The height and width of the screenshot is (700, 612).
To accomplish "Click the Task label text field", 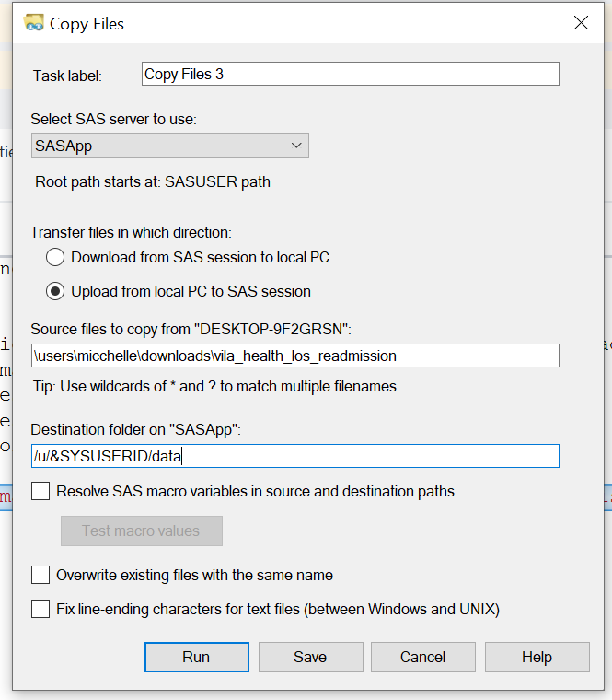I will [x=350, y=74].
